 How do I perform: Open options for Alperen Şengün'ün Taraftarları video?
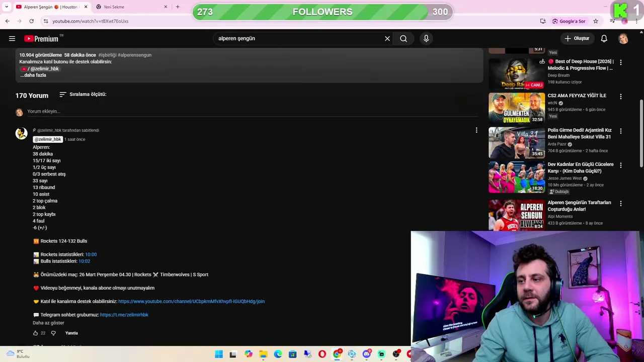point(621,204)
